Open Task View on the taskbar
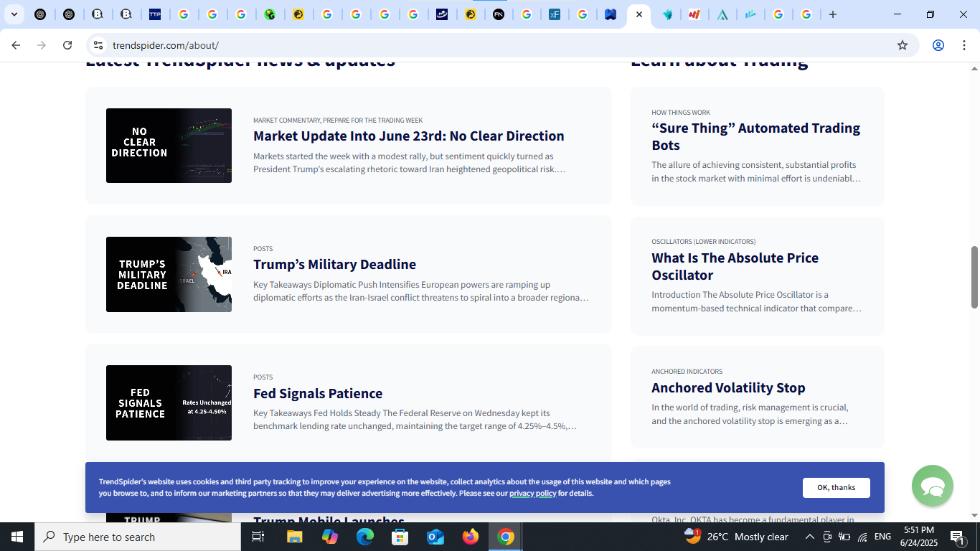The width and height of the screenshot is (980, 551). [258, 537]
